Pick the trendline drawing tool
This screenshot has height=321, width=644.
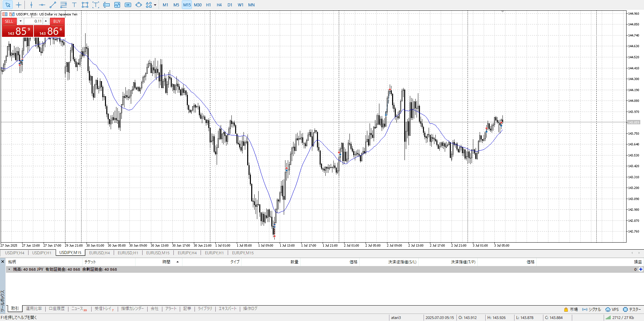[53, 5]
